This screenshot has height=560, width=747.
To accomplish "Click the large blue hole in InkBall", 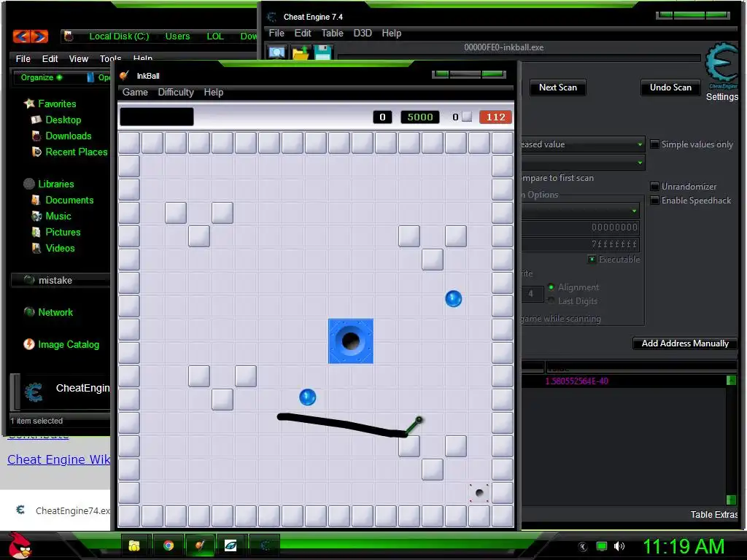I will coord(351,341).
